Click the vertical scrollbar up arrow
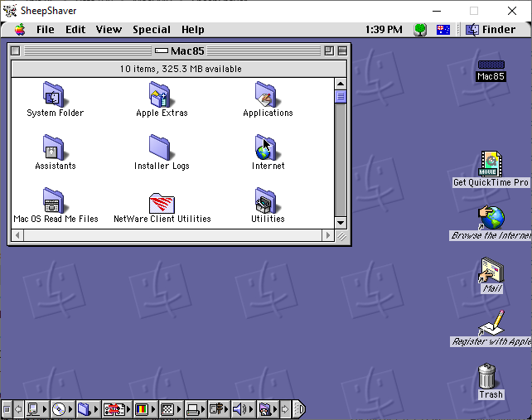The image size is (532, 420). coord(341,84)
